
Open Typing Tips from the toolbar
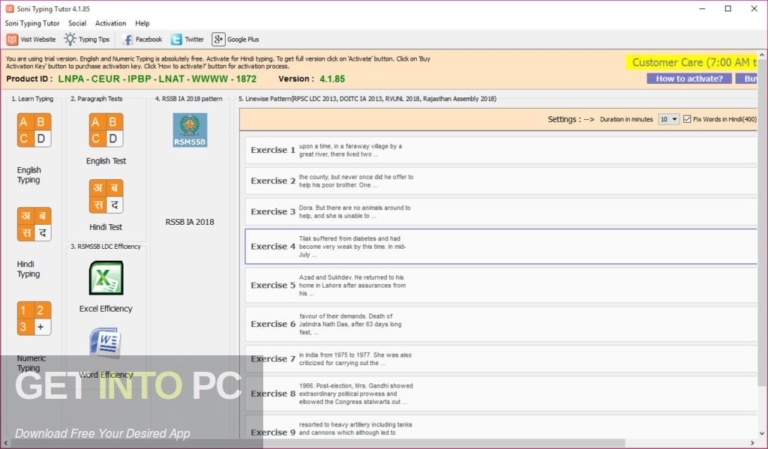pos(87,39)
